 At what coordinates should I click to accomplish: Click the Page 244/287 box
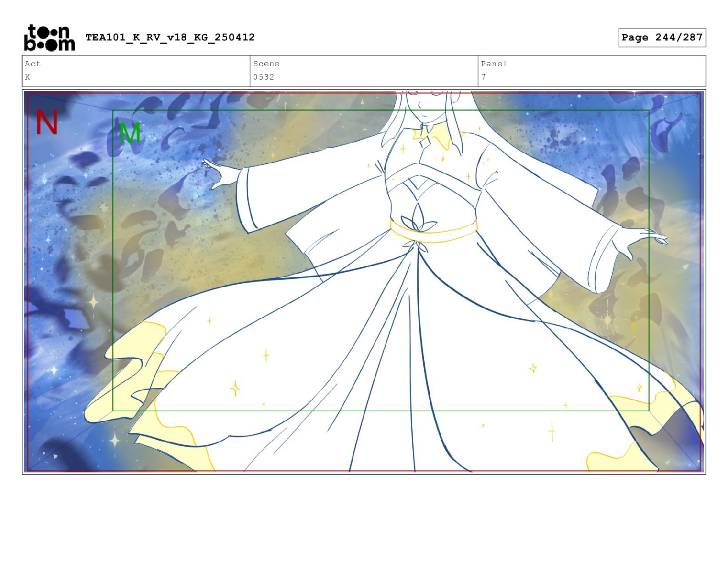tap(662, 37)
